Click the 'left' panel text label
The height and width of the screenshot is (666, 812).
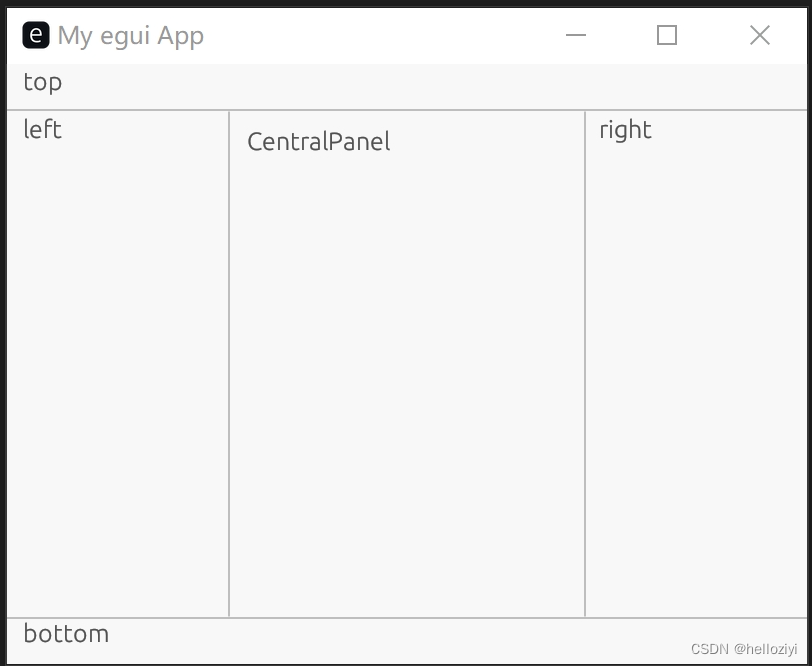42,129
